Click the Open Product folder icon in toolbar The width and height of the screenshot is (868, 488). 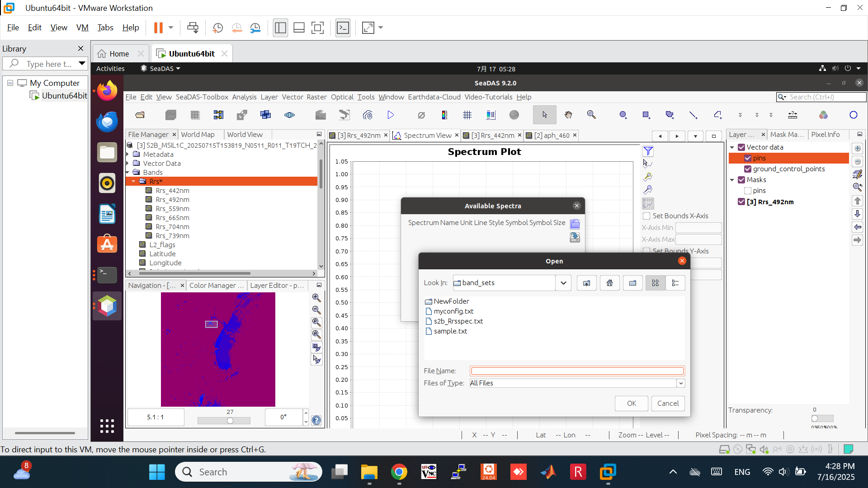pyautogui.click(x=140, y=115)
